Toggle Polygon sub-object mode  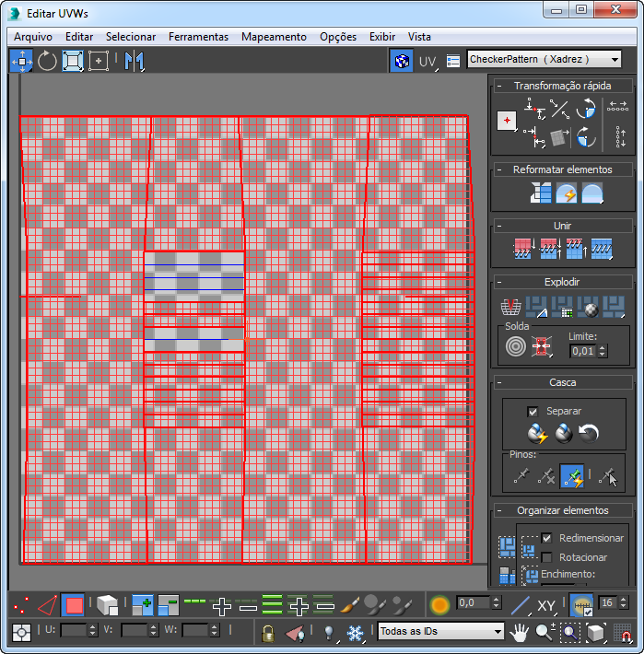tap(74, 605)
